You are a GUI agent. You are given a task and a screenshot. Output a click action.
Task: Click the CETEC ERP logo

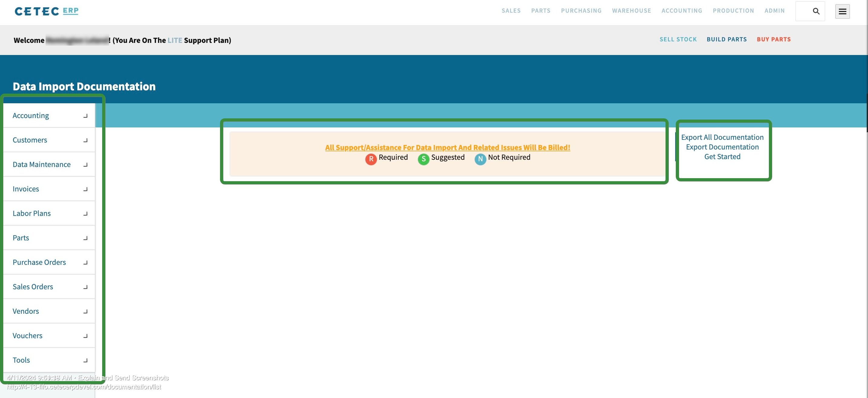point(47,11)
